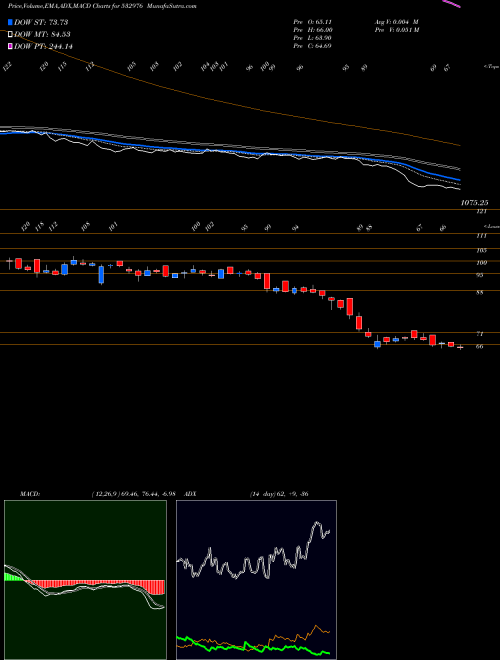
Task: Click the tall blue candlestick near price 101
Action: click(x=101, y=274)
